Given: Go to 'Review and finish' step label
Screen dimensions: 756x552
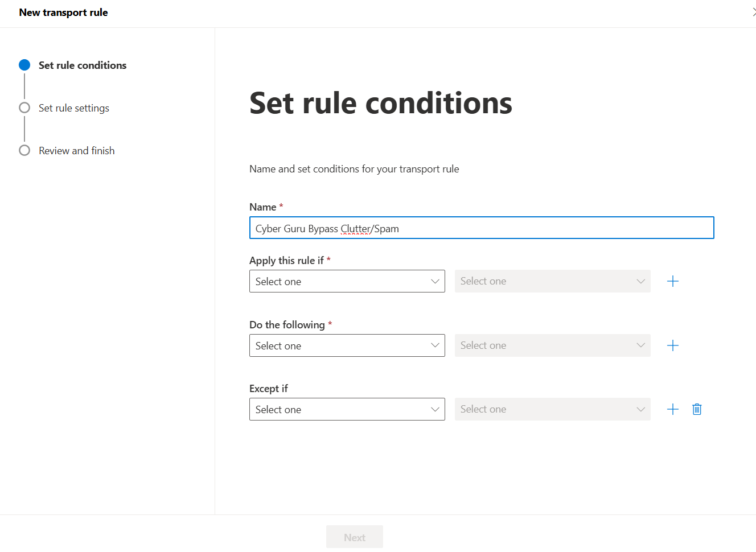Looking at the screenshot, I should coord(77,151).
